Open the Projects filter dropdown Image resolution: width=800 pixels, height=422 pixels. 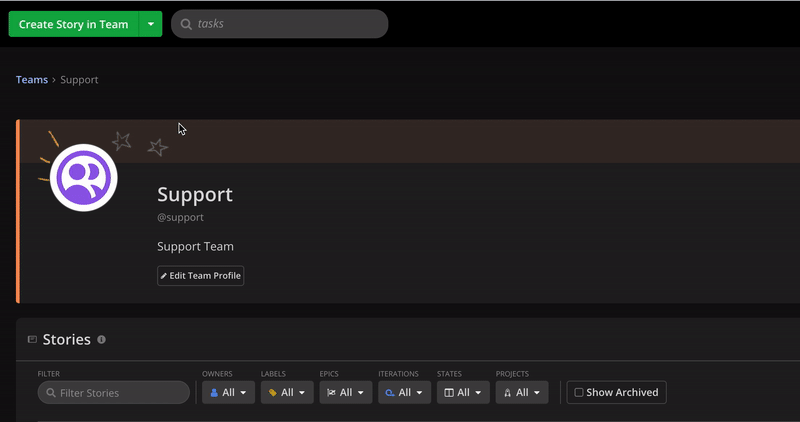coord(522,392)
